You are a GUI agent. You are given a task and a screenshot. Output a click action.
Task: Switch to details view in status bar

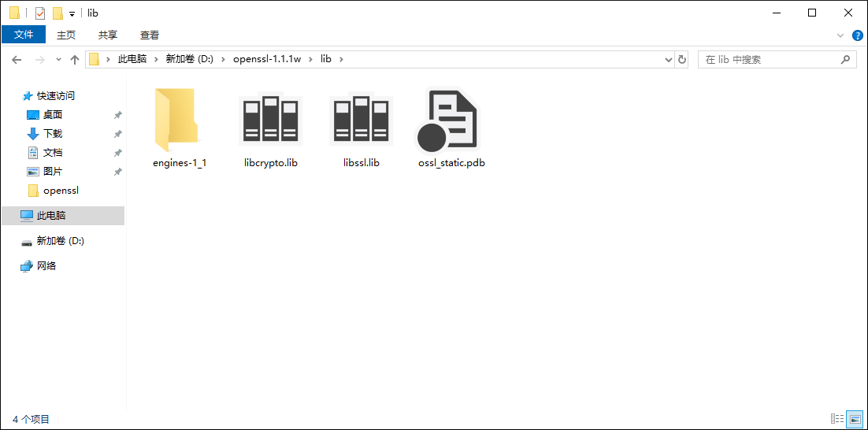837,419
